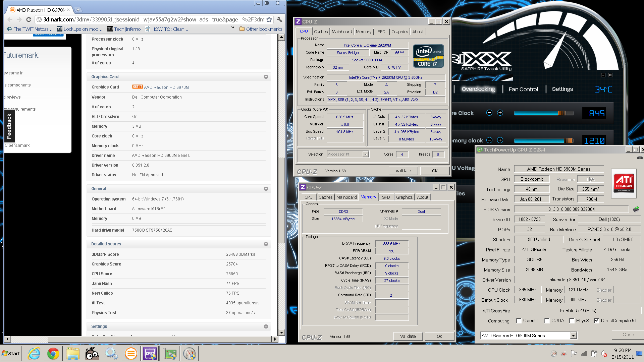644x362 pixels.
Task: Switch to Mainboard tab in top CPU-Z
Action: tap(342, 32)
